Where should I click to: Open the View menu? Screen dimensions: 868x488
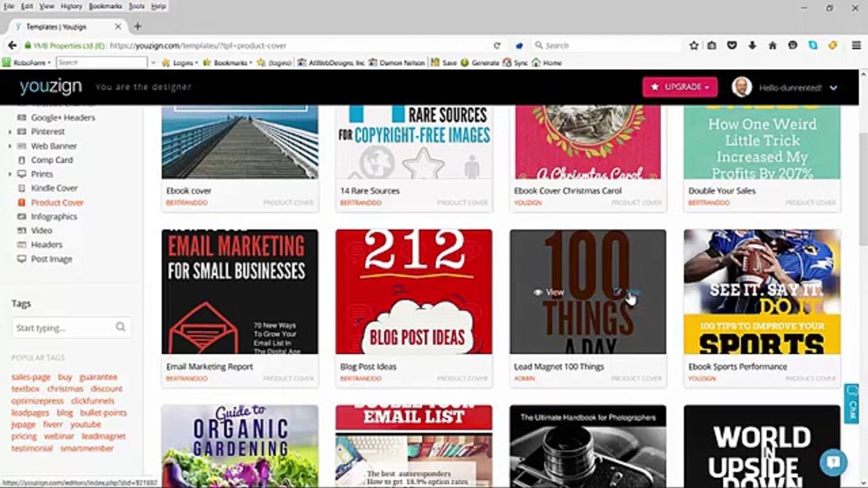pos(47,6)
